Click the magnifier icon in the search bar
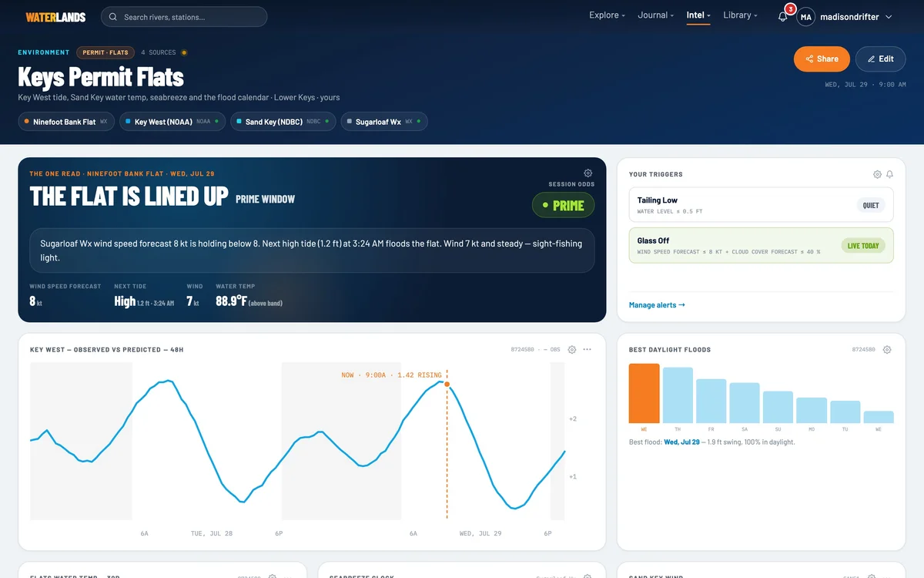Screen dimensions: 924x578 [114, 17]
